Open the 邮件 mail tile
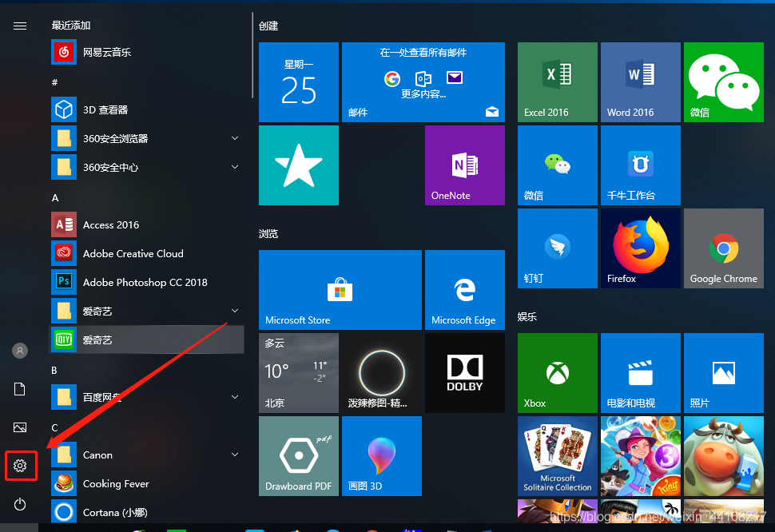 click(x=423, y=82)
